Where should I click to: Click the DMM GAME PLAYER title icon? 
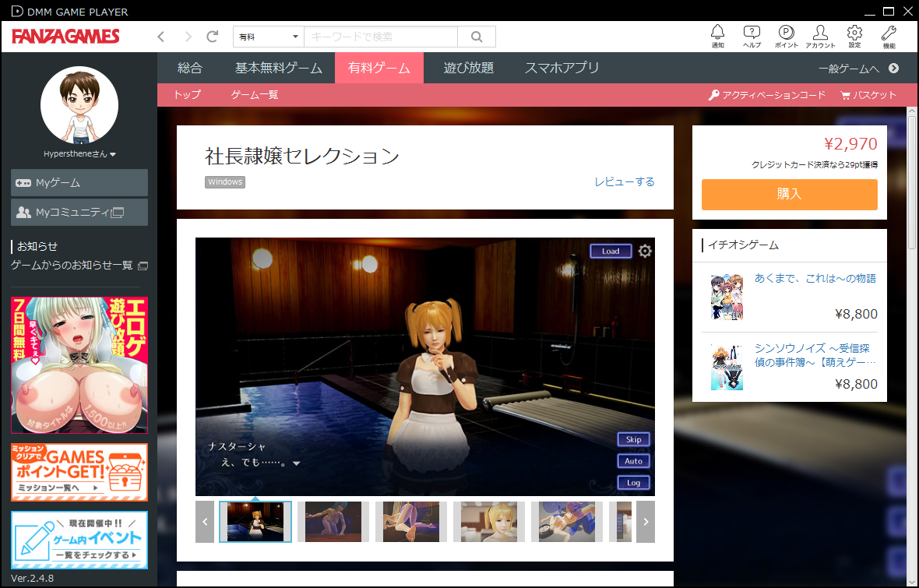pos(18,11)
